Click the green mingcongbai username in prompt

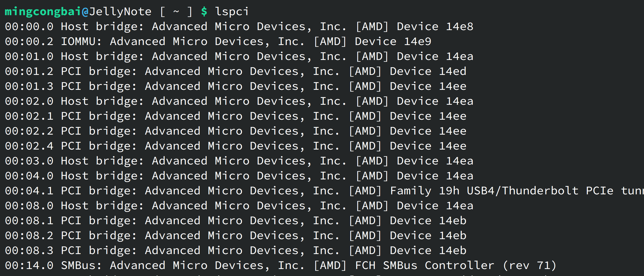(43, 11)
